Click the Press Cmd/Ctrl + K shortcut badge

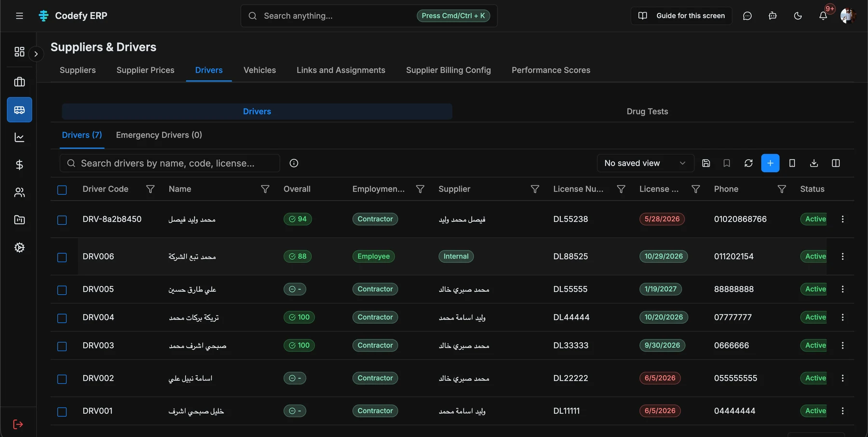point(453,16)
